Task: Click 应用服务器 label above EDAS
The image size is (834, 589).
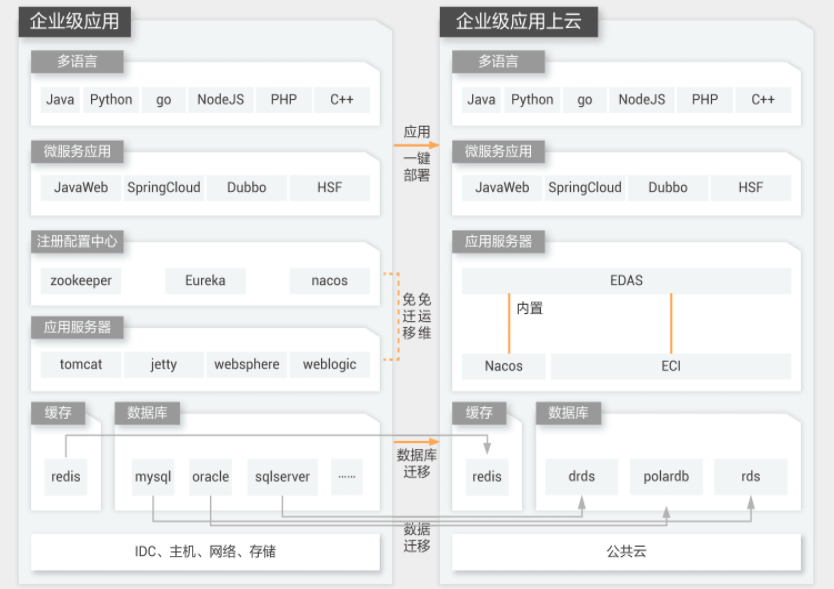Action: coord(498,242)
